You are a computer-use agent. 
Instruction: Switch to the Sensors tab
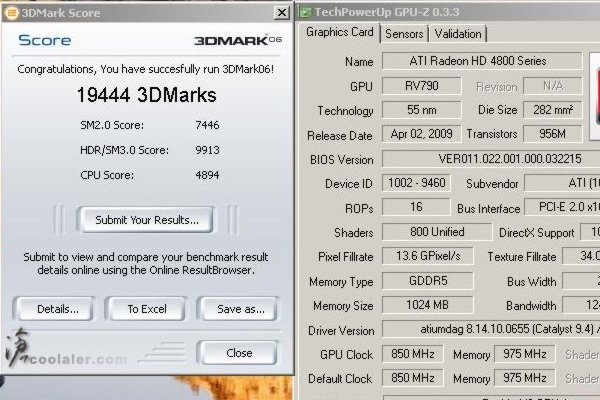tap(404, 34)
